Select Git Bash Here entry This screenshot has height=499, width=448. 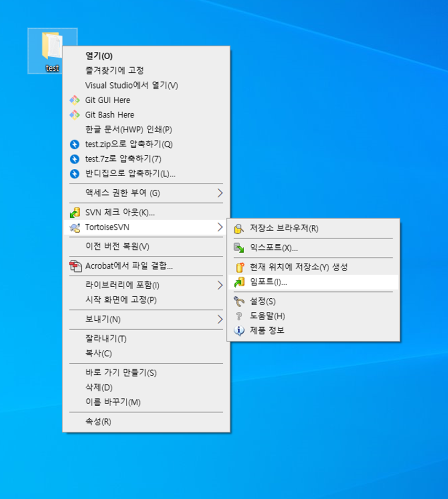(146, 115)
